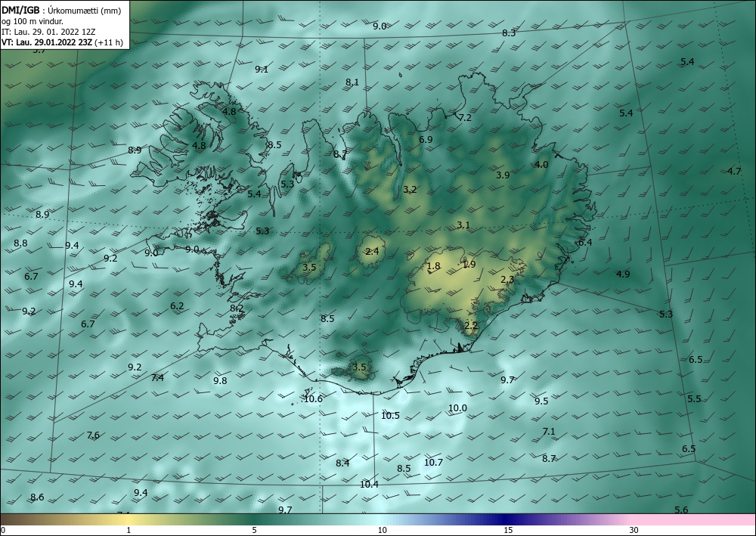Click the 1.8 value on Vatnajökull
The image size is (756, 536).
tap(433, 266)
